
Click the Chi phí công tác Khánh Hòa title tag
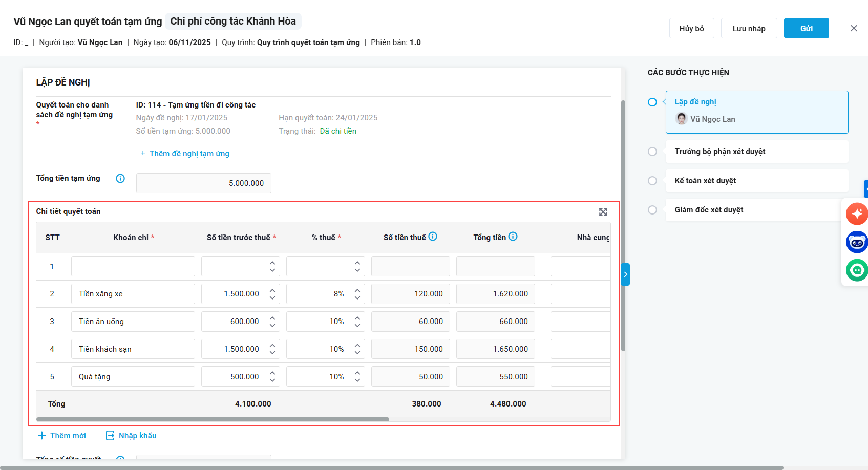click(233, 22)
